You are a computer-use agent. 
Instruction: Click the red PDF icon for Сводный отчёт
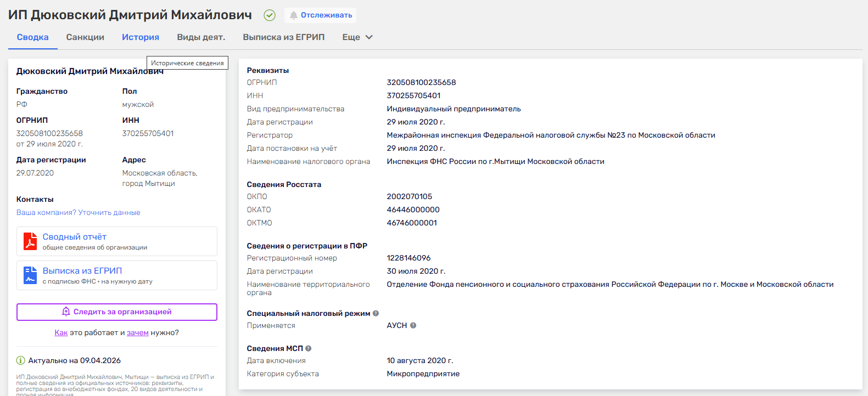(x=30, y=241)
